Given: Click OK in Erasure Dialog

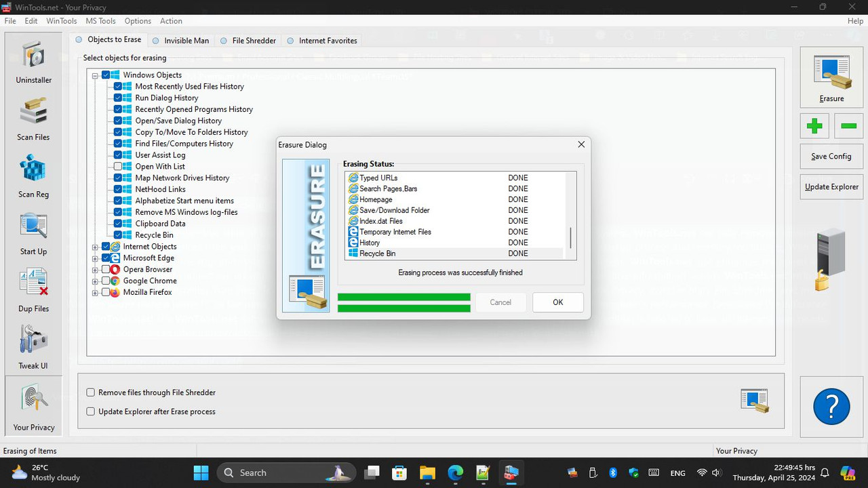Looking at the screenshot, I should pyautogui.click(x=557, y=302).
